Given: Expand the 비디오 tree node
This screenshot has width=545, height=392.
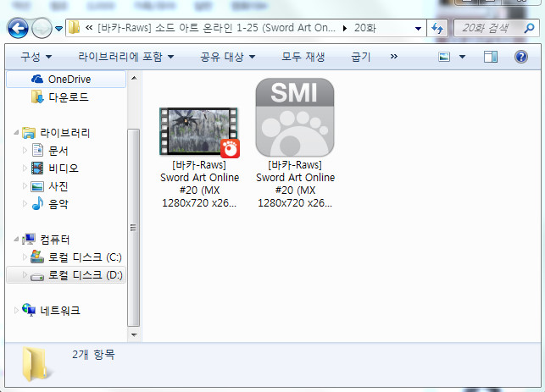Looking at the screenshot, I should tap(25, 168).
